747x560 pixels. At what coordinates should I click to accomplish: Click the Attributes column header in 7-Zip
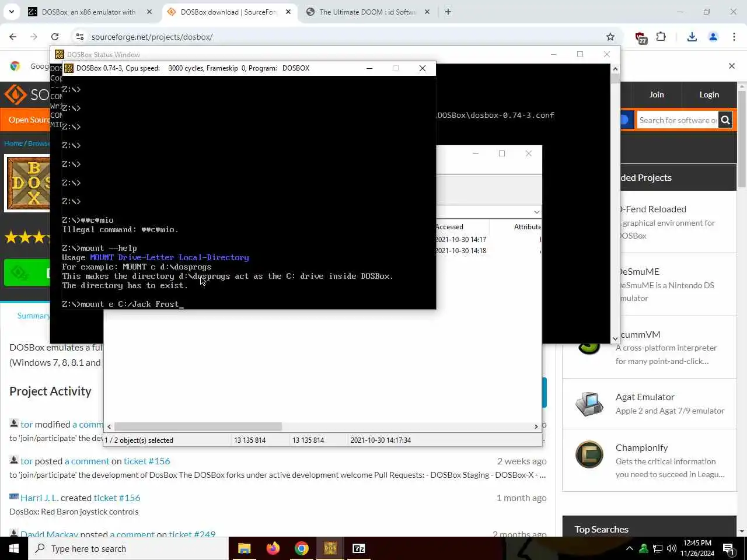(528, 227)
